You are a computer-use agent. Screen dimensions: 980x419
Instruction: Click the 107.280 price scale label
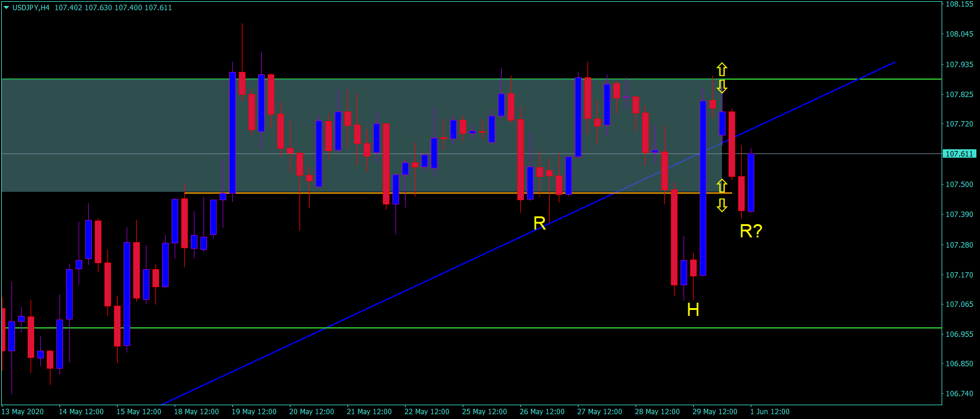tap(959, 245)
